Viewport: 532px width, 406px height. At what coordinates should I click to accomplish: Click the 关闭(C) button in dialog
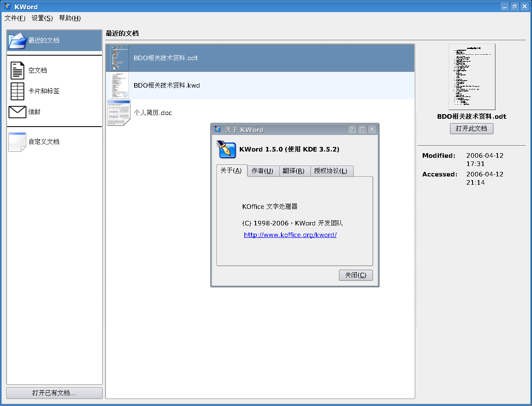pyautogui.click(x=356, y=275)
